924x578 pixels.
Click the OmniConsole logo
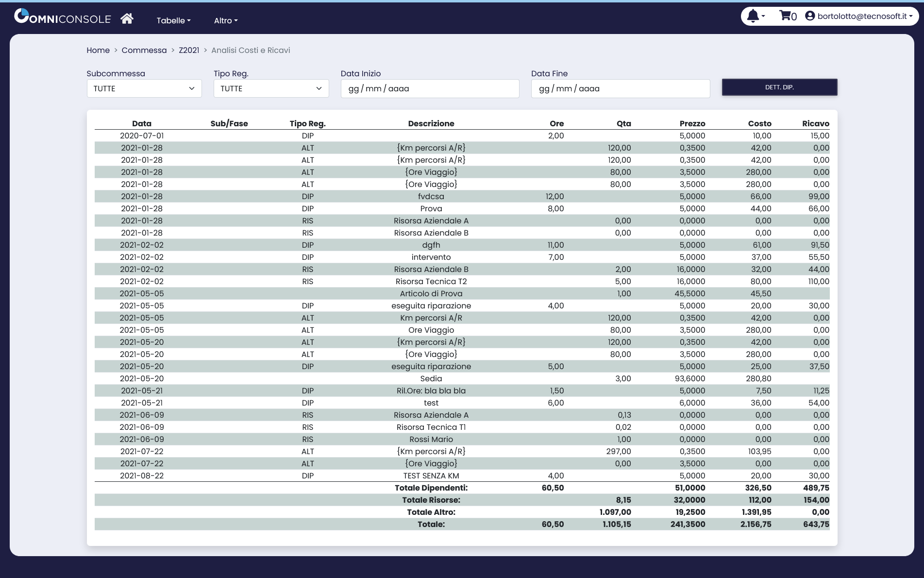63,17
